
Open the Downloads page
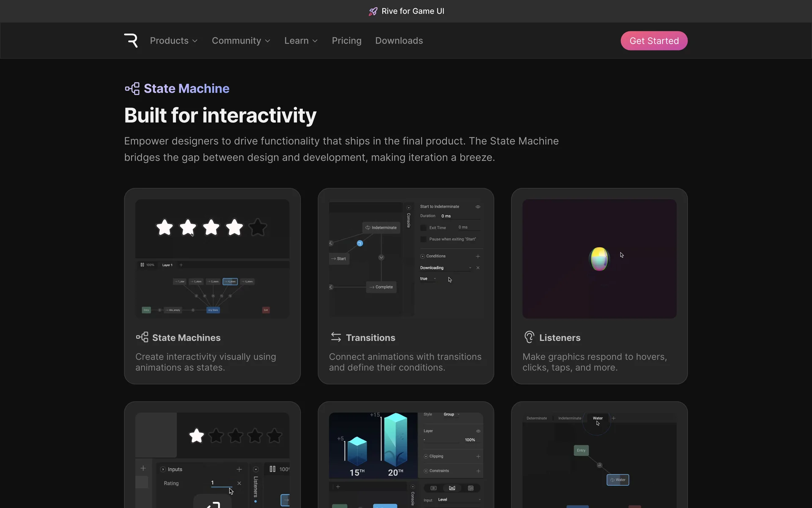coord(399,41)
